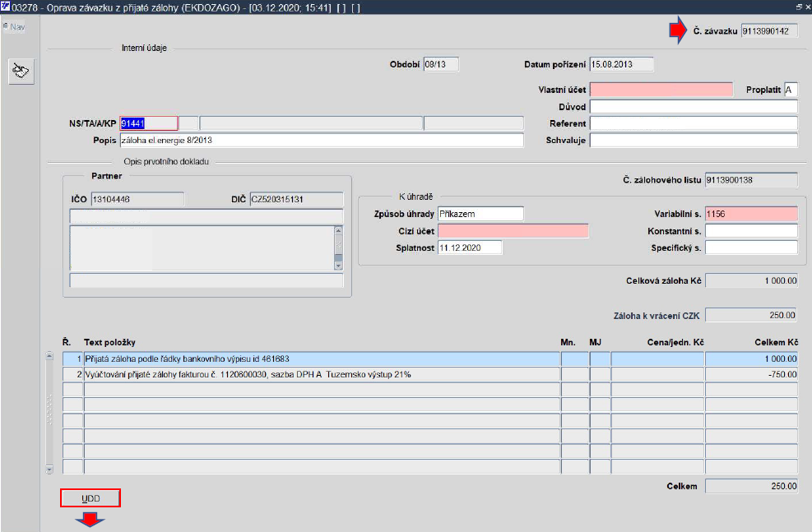Click the Variabilní s. field with 1156
The image size is (812, 532).
tap(750, 214)
